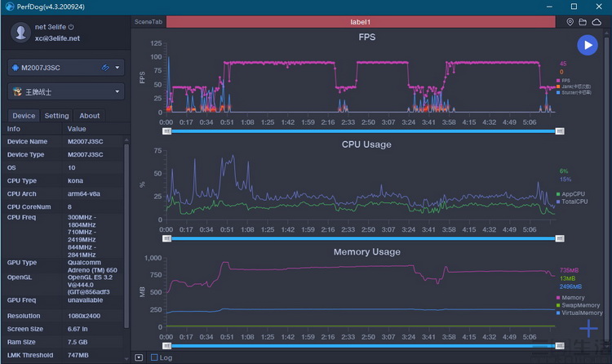This screenshot has height=364, width=612.
Task: Minimize the PerfDog window
Action: click(549, 7)
